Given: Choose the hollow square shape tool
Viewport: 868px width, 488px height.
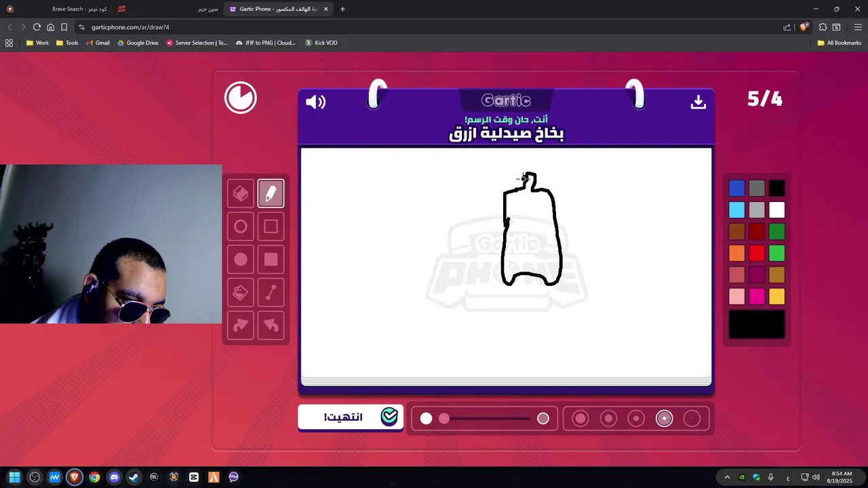Looking at the screenshot, I should tap(271, 226).
